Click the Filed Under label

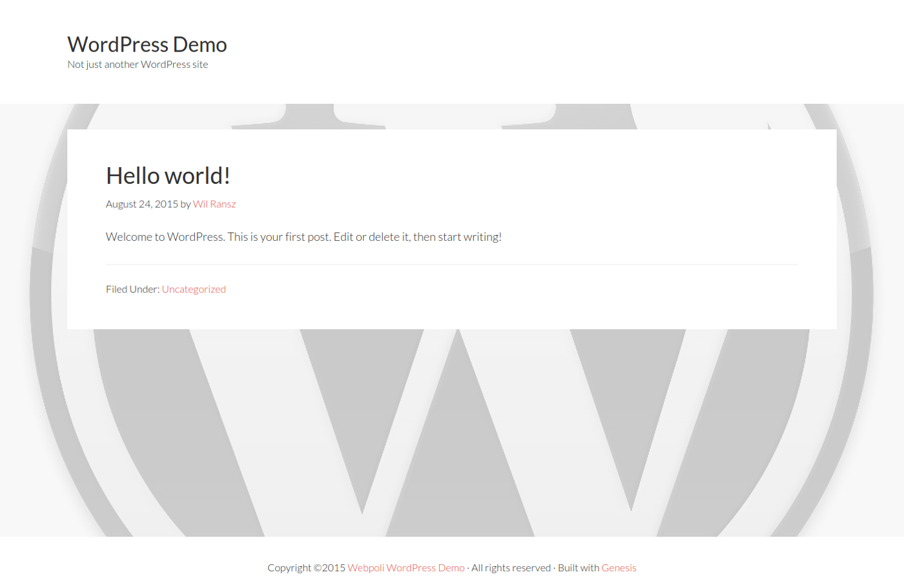132,289
